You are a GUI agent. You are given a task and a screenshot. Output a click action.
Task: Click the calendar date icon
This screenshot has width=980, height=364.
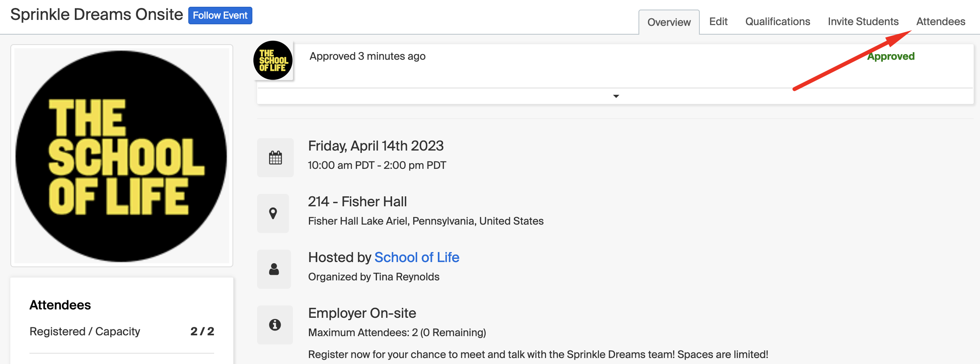(x=275, y=158)
